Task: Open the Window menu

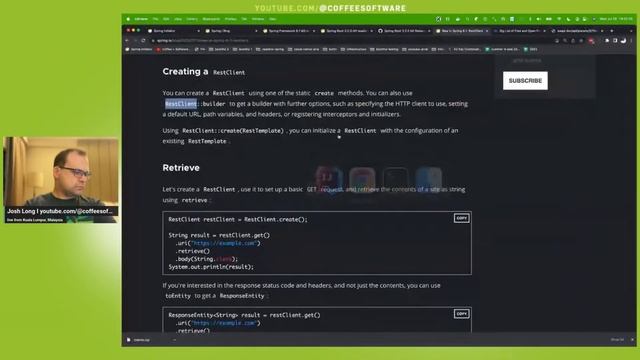Action: pos(258,19)
